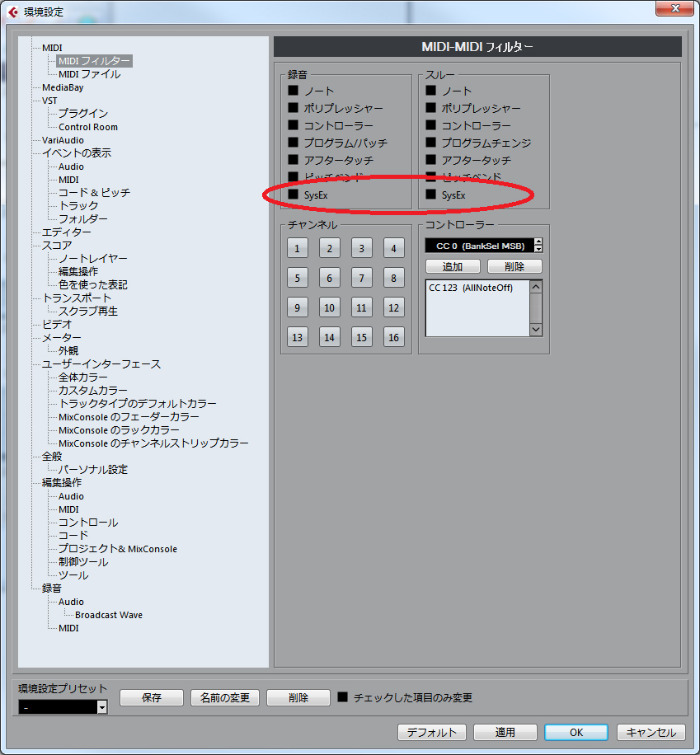Toggle the スルー コントローラー checkbox
The height and width of the screenshot is (755, 700).
pyautogui.click(x=430, y=125)
